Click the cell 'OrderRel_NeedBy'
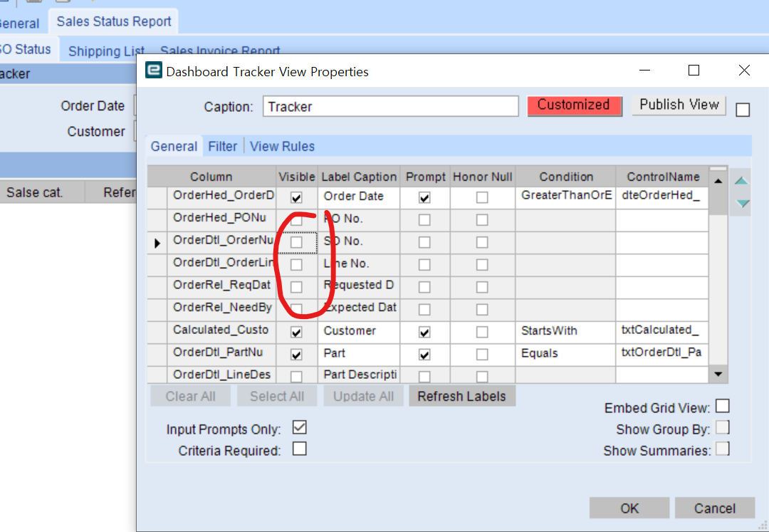 click(x=221, y=310)
